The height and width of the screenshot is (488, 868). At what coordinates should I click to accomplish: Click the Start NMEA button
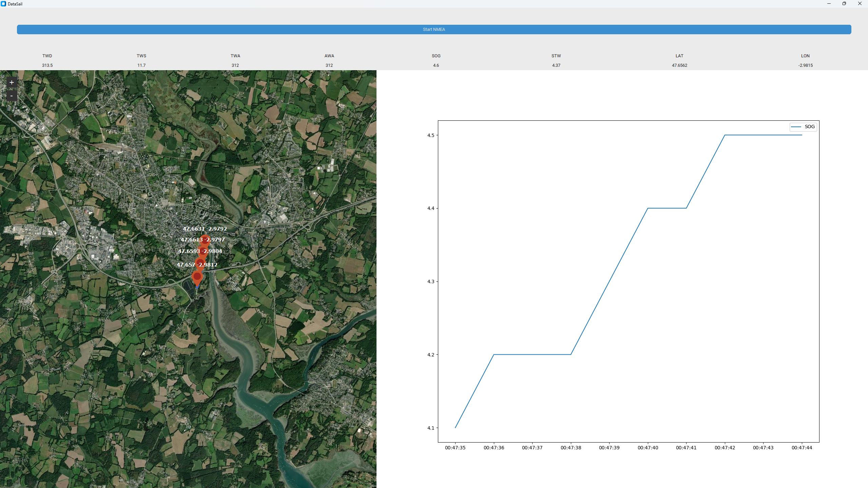pyautogui.click(x=434, y=30)
